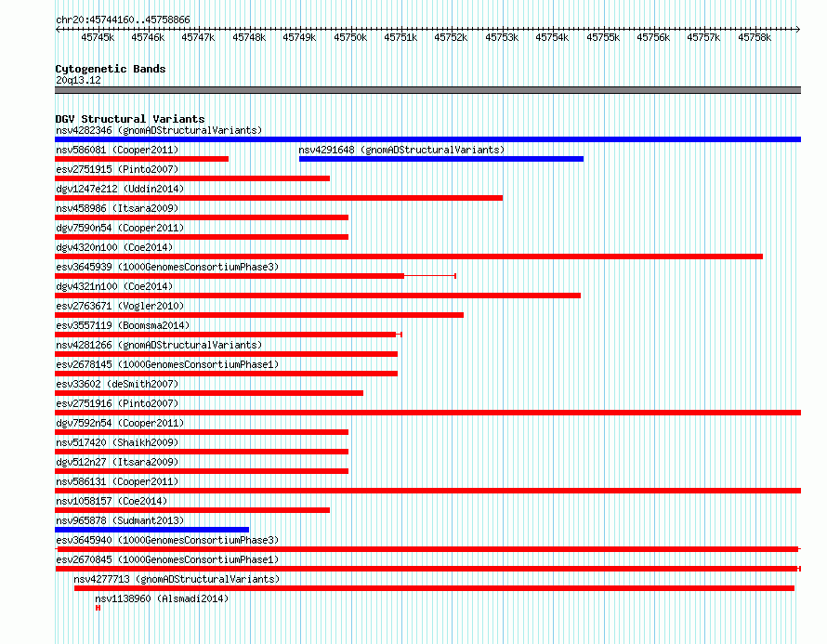Viewport: 827px width, 644px height.
Task: Click the nsv4282346 gnomAD variant label
Action: (159, 130)
